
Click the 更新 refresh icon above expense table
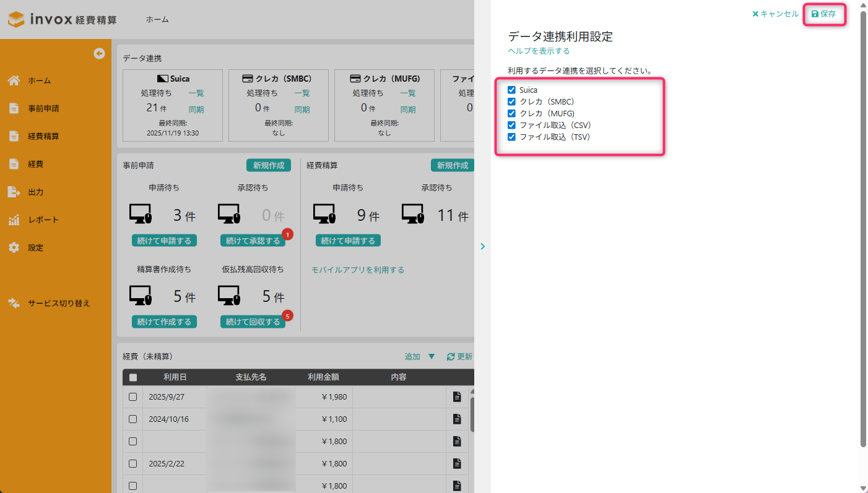451,357
